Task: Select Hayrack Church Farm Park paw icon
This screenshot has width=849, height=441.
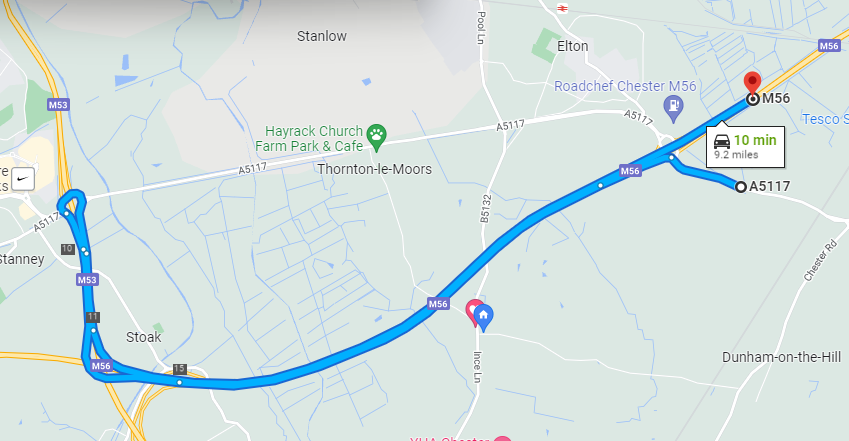Action: tap(376, 138)
